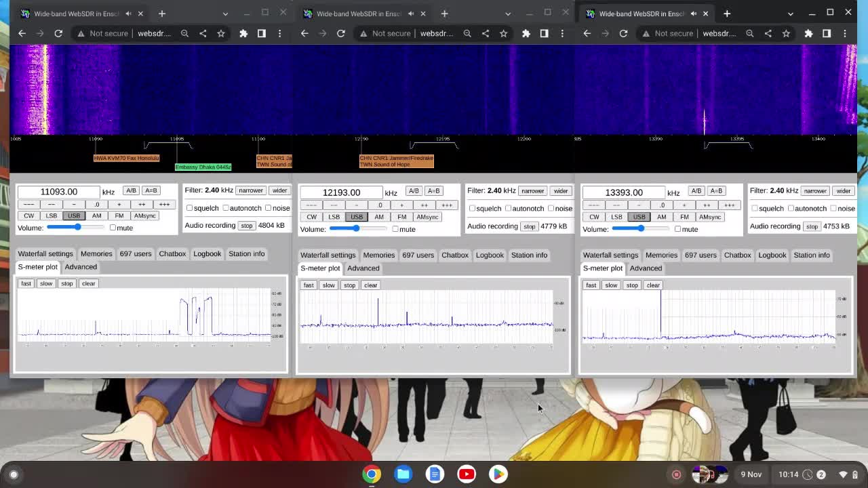Enable squelch in the 12193 kHz receiver

coord(473,208)
